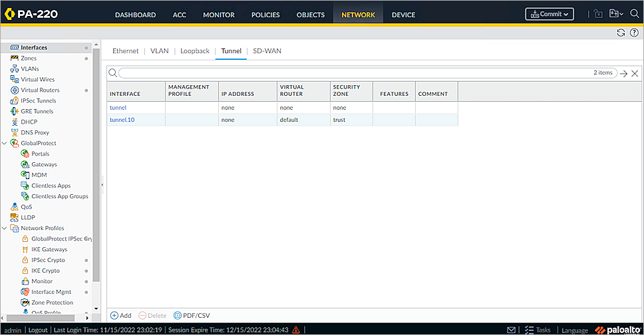Open the mail envelope icon in footer

tap(512, 330)
